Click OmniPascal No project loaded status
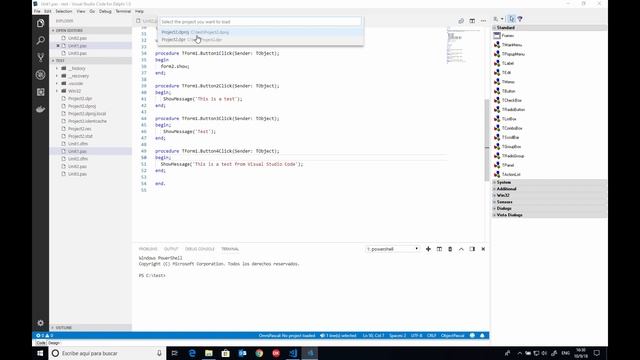This screenshot has height=360, width=640. [287, 336]
